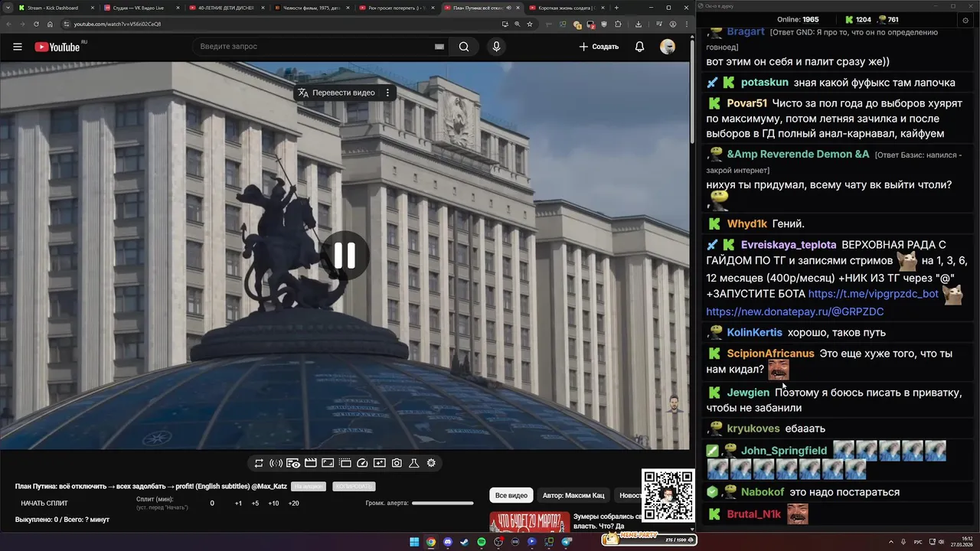Open t.me/vipgrpzdc_bot link in chat
Screen dimensions: 980x551
(873, 294)
